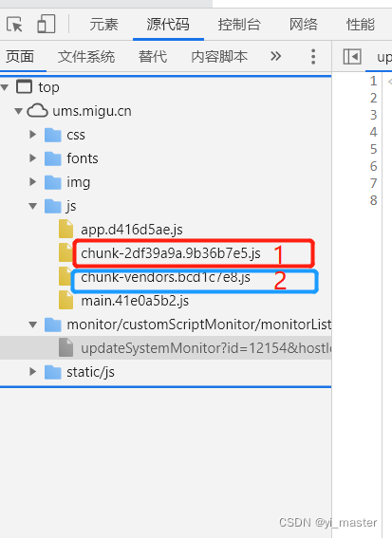
Task: Expand the fonts folder
Action: 33,158
